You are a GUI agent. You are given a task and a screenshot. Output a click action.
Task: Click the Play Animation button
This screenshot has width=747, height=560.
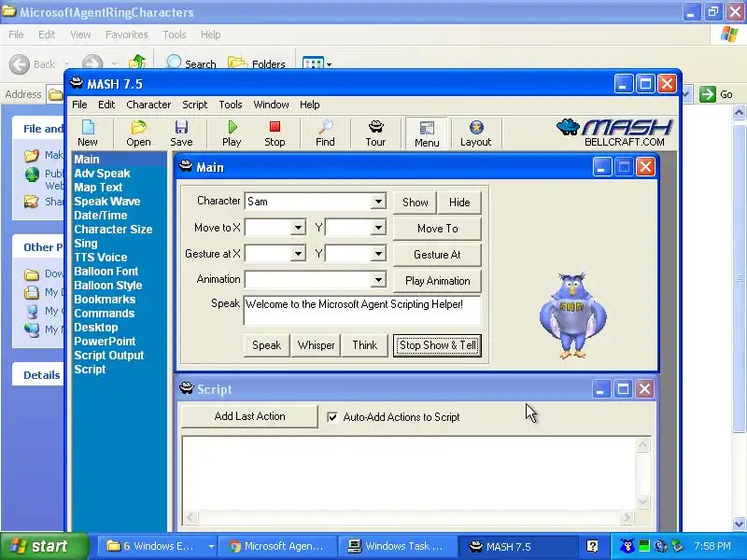click(x=437, y=281)
